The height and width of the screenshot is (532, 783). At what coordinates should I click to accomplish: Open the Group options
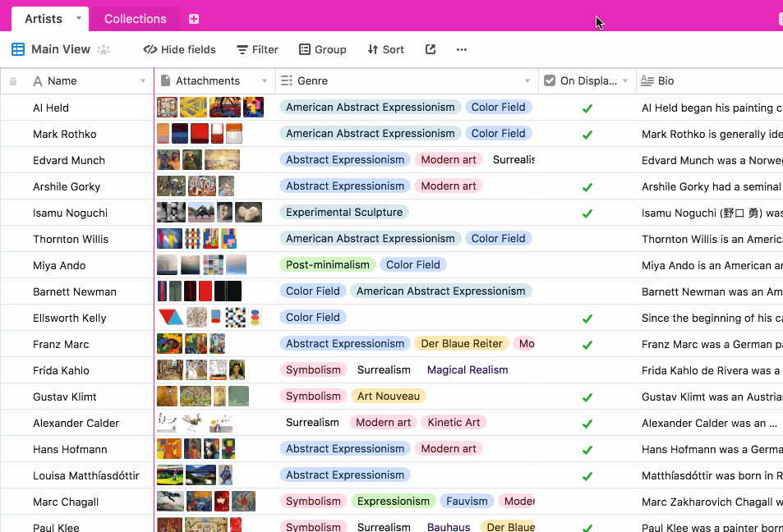click(x=323, y=49)
